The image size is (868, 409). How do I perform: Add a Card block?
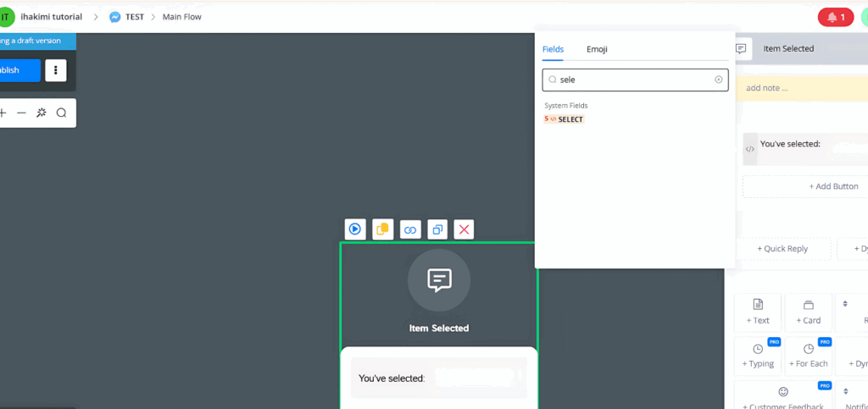[x=809, y=312]
